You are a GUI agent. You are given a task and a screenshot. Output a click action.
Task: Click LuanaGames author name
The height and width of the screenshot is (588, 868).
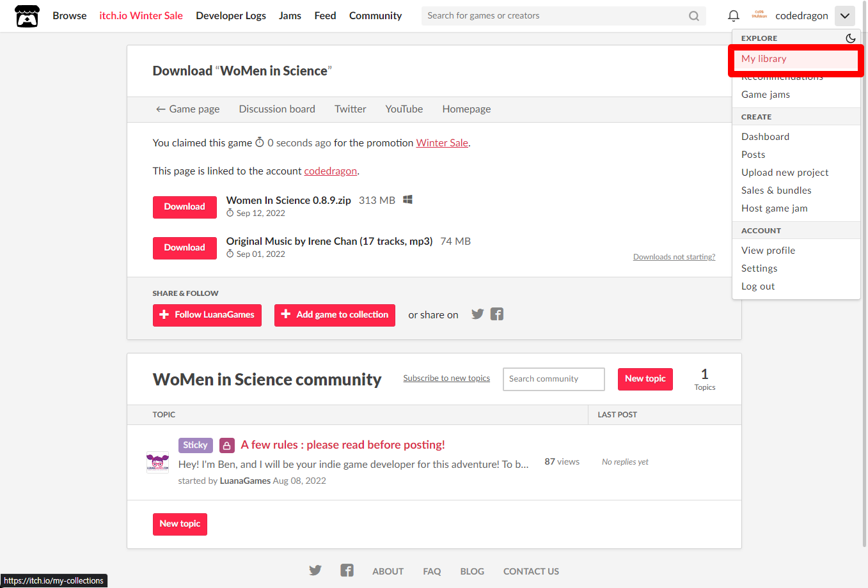tap(245, 481)
